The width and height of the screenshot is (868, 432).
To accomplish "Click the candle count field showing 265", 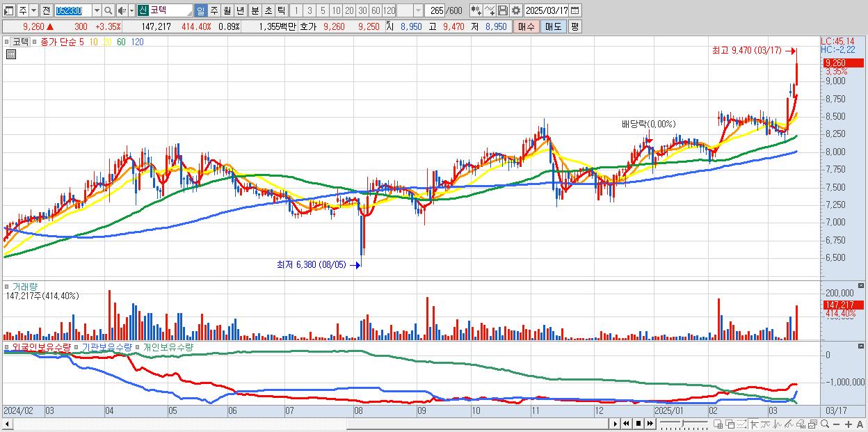I will tap(435, 10).
